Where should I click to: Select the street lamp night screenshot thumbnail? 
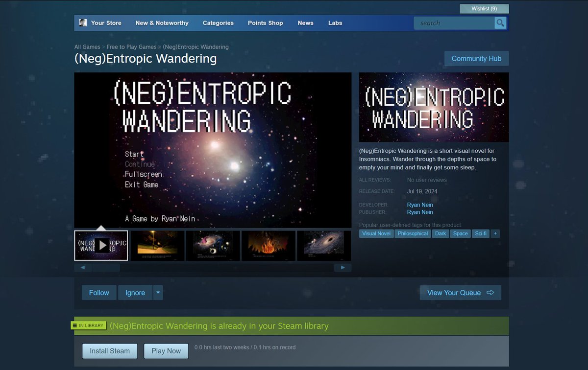point(157,245)
